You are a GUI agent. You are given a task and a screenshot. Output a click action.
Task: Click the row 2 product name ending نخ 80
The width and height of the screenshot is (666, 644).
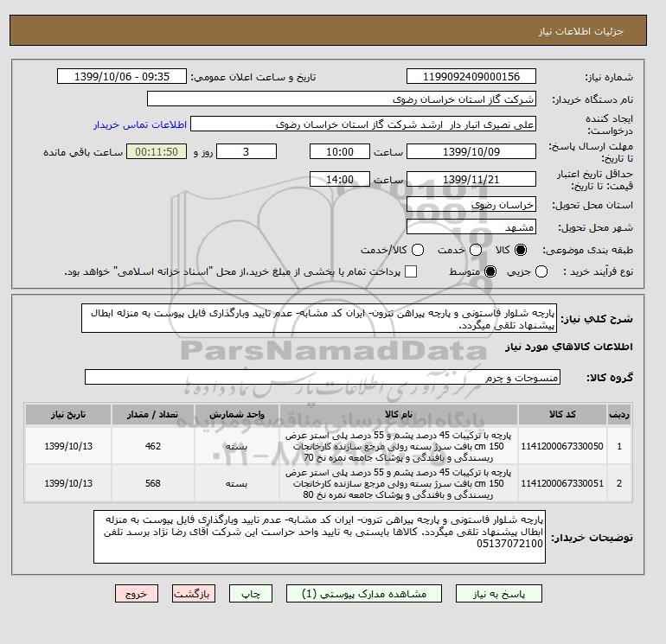coord(399,483)
